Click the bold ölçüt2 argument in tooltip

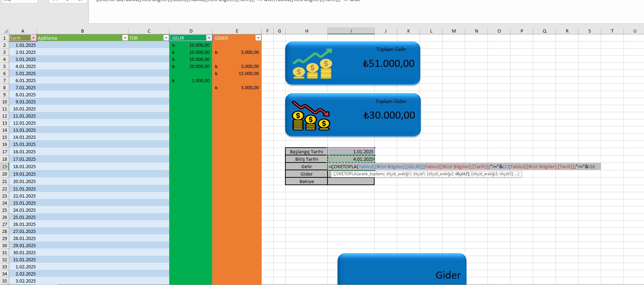pyautogui.click(x=462, y=174)
